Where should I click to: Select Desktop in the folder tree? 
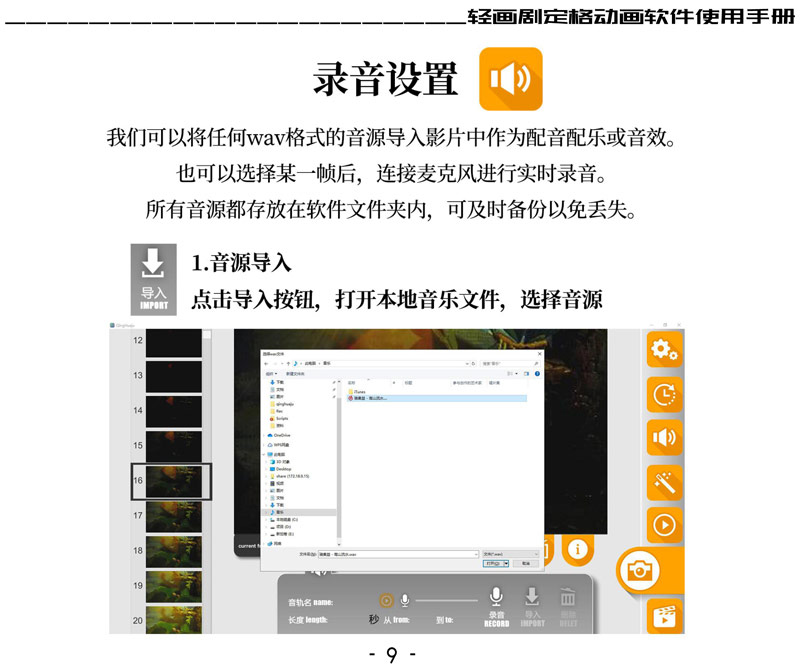point(283,469)
